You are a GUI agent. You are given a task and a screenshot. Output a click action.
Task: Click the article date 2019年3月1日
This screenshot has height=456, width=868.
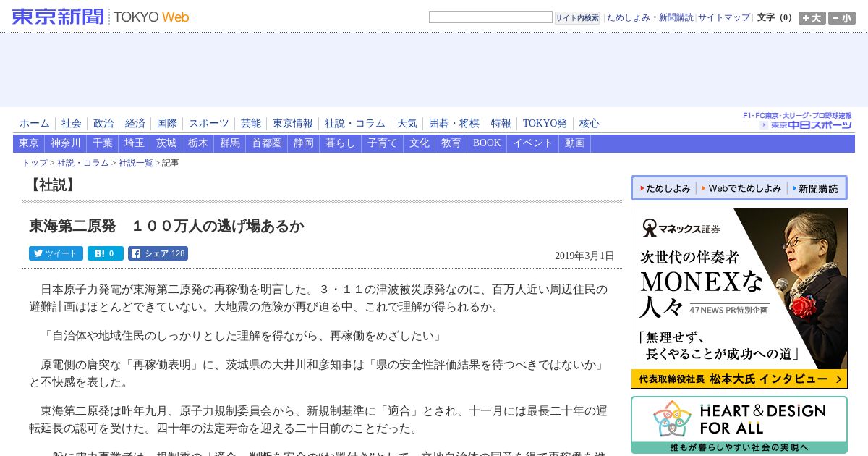point(584,256)
